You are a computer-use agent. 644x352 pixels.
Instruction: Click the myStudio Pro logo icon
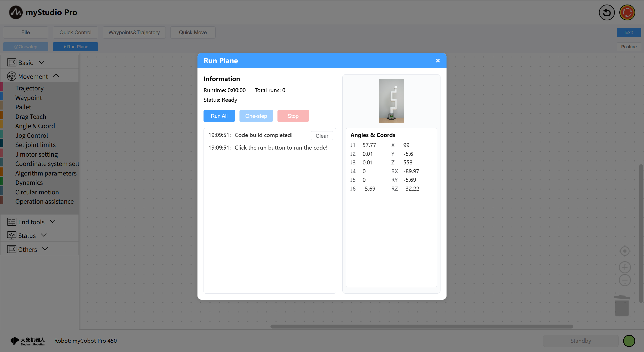(16, 12)
